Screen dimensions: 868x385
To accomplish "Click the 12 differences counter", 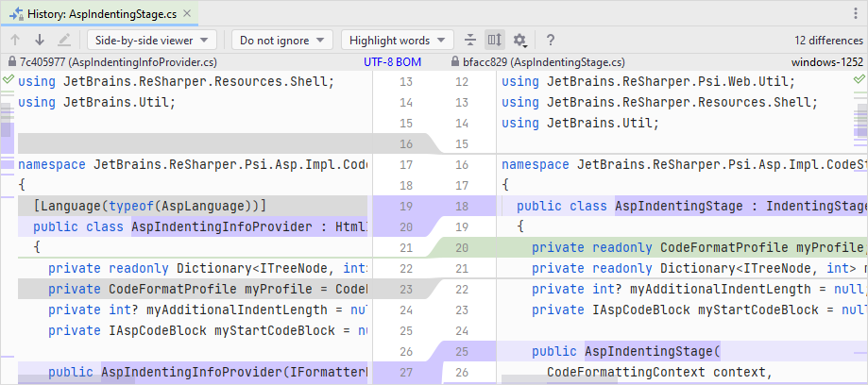I will click(828, 41).
